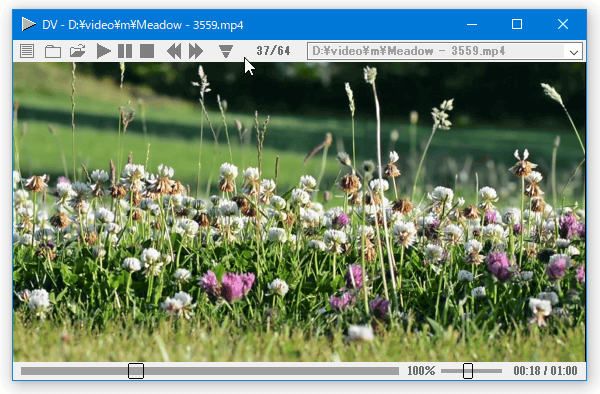The width and height of the screenshot is (600, 394).
Task: Click the 00:18 / 01:00 time display
Action: coord(545,371)
